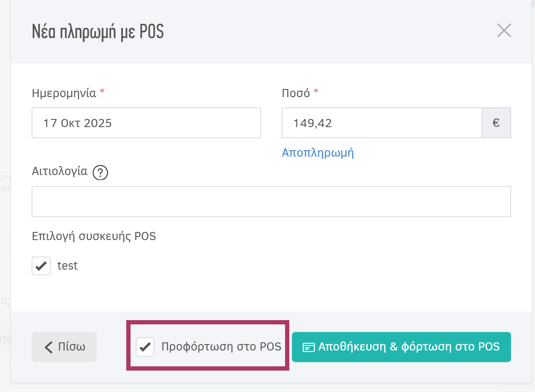
Task: Click the checkmark inside the Προφόρτωση checkbox
Action: [x=145, y=347]
